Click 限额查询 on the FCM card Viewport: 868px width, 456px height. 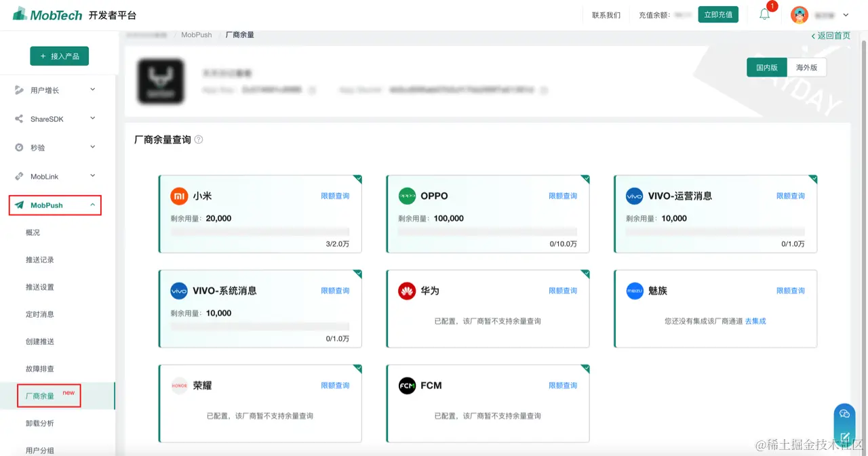[563, 386]
